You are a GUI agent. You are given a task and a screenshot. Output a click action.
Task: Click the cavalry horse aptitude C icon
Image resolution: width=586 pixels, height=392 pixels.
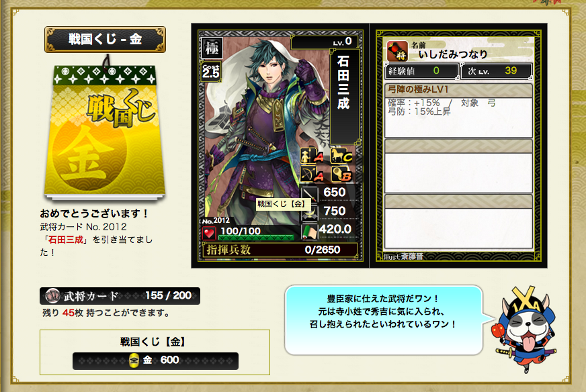[341, 156]
